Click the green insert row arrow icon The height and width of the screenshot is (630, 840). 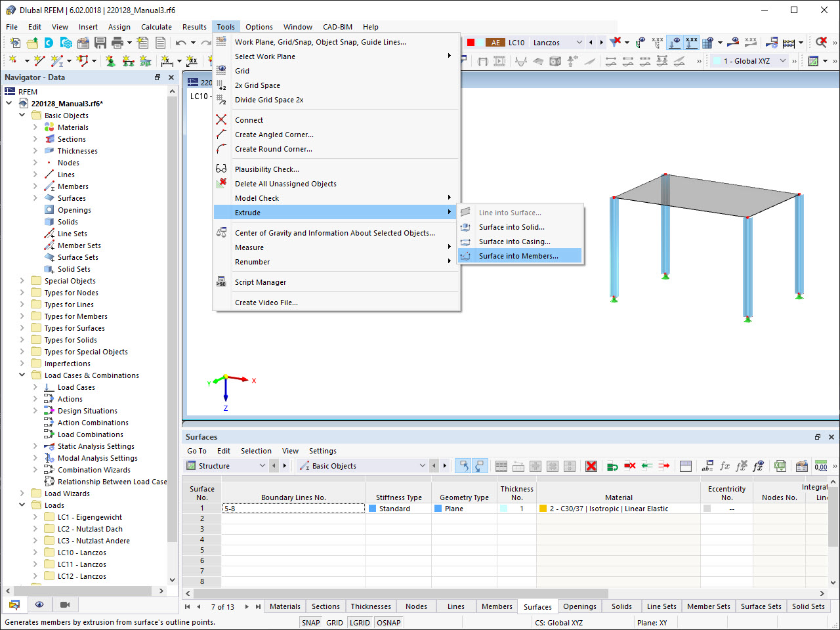pyautogui.click(x=612, y=466)
